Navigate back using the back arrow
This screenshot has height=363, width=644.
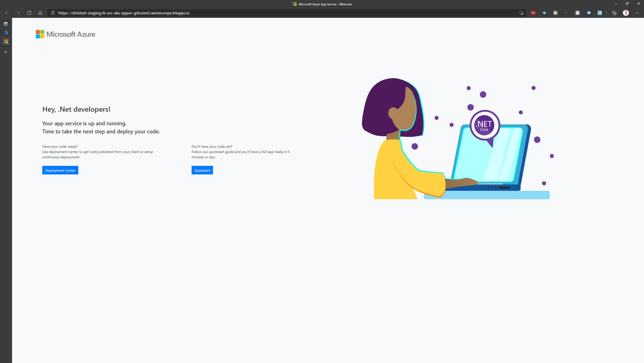tap(7, 13)
